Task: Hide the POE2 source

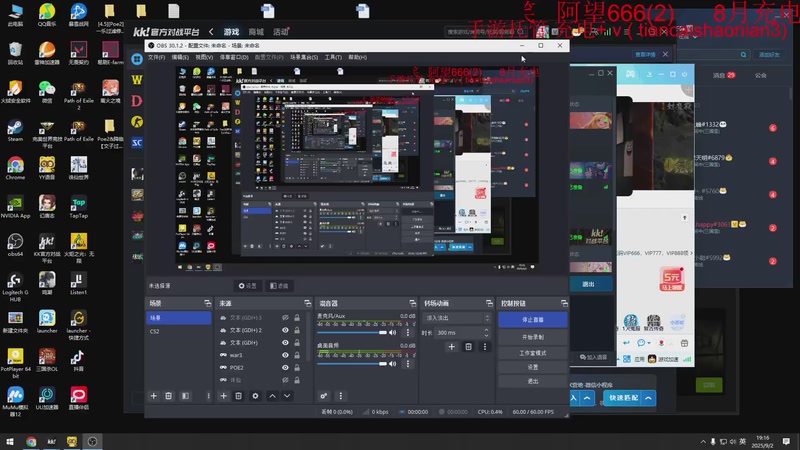Action: (x=285, y=367)
